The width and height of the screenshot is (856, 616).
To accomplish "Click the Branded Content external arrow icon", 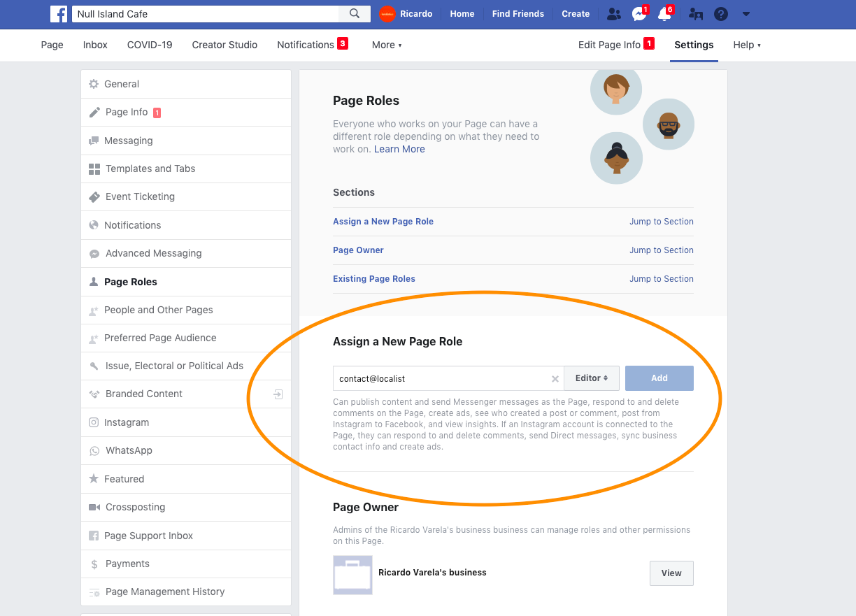I will [x=278, y=394].
